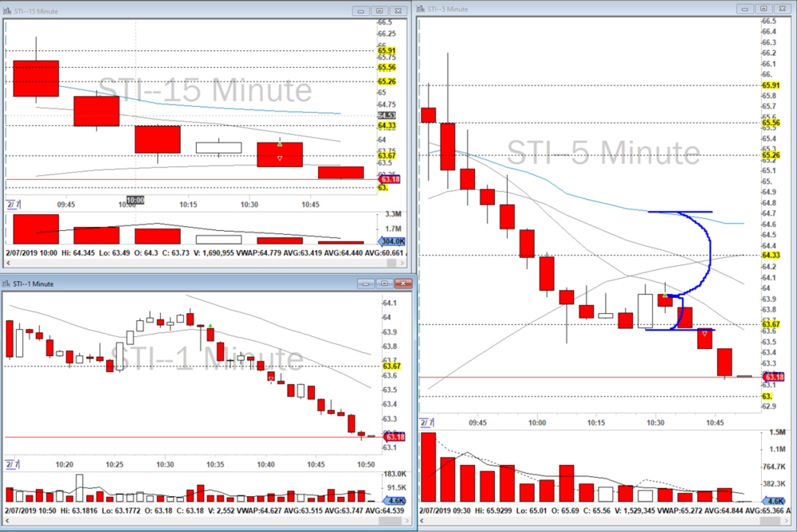
Task: Click the white down-triangle marker on the 15 minute chart
Action: pyautogui.click(x=280, y=158)
